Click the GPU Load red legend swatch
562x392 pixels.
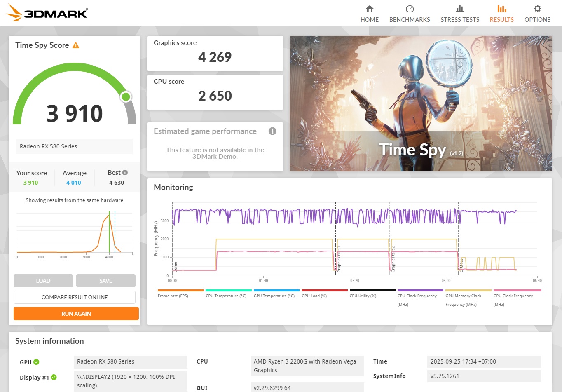(324, 290)
